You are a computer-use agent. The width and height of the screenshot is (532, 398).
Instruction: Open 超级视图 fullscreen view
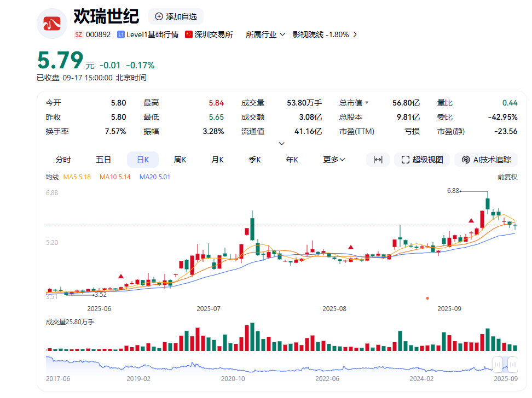click(x=422, y=160)
